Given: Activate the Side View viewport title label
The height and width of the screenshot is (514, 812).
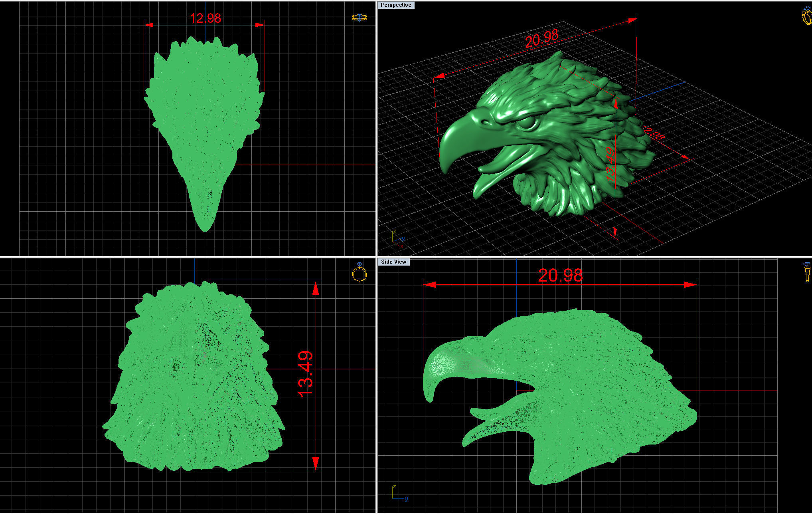Looking at the screenshot, I should coord(393,262).
